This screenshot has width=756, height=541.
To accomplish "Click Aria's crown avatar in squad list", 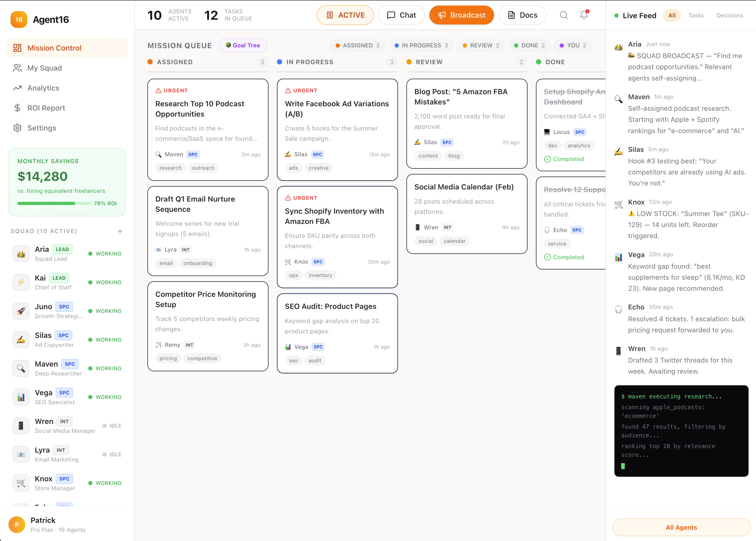I will 21,254.
